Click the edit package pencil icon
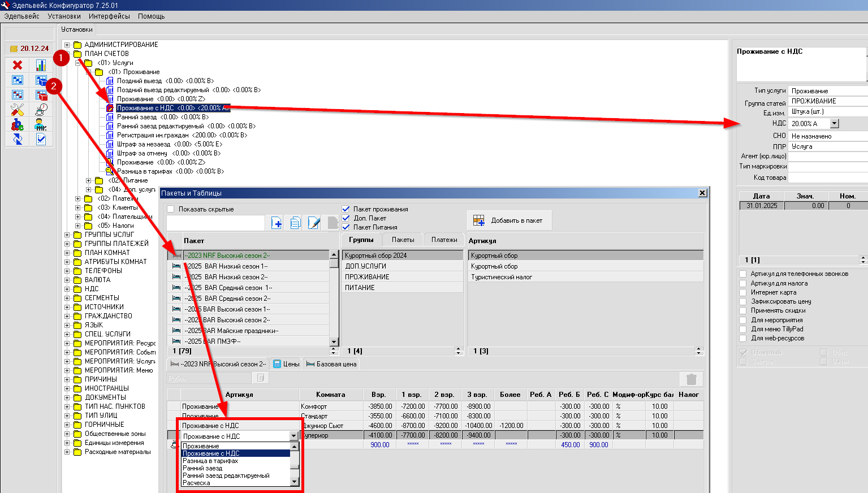 [314, 223]
